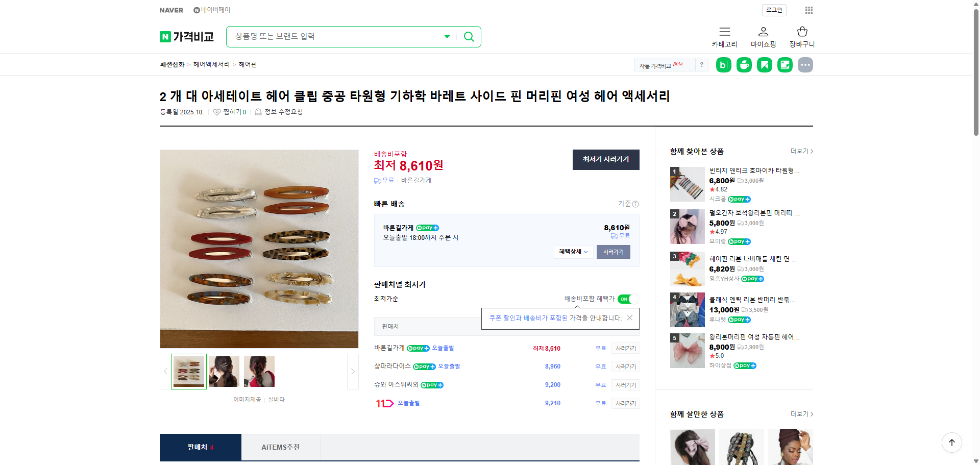Open the Naver Post share icon
Screen dimensions: 980x465
point(785,65)
